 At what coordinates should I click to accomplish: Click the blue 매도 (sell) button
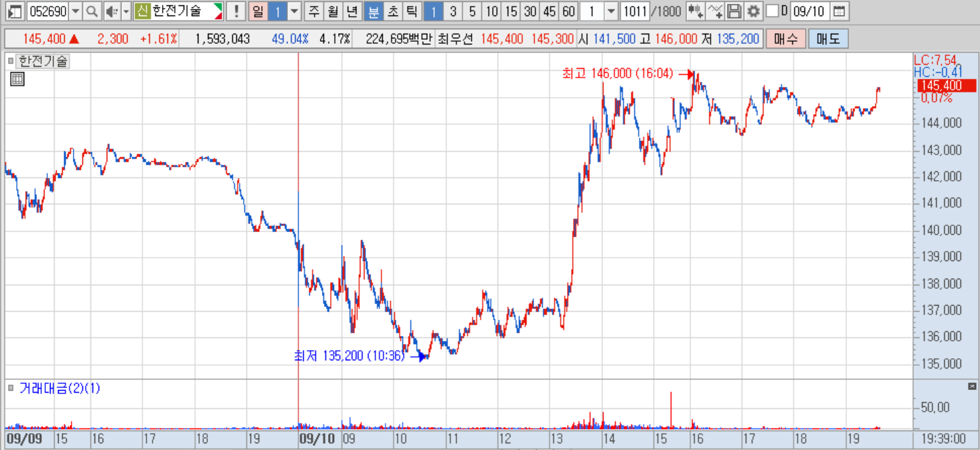coord(828,39)
